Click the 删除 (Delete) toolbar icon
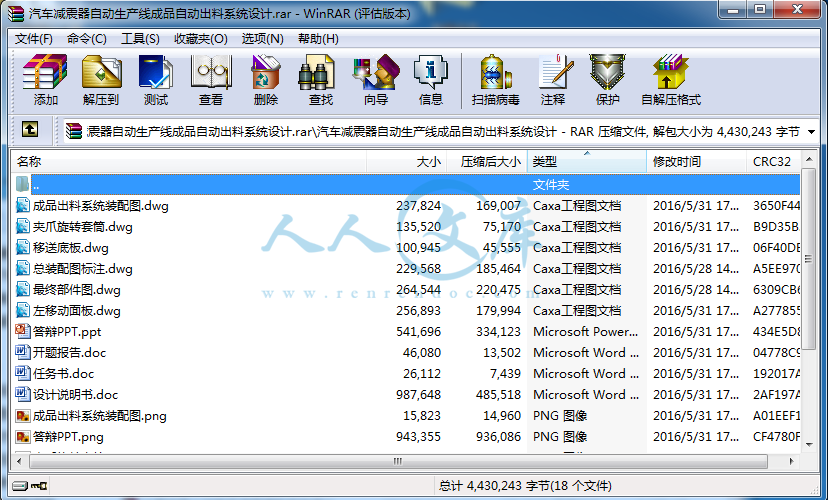This screenshot has height=500, width=828. tap(266, 71)
